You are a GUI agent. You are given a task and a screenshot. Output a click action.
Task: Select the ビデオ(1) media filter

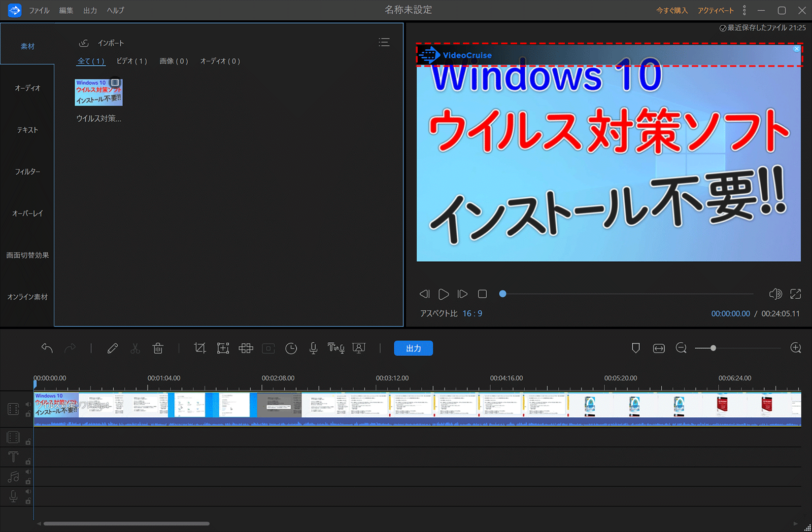tap(131, 61)
